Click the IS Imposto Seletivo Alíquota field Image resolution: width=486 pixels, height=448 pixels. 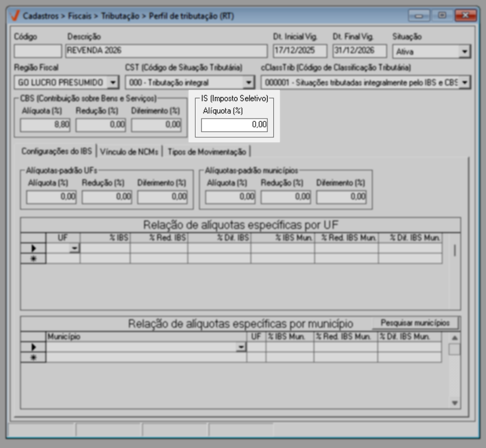234,125
